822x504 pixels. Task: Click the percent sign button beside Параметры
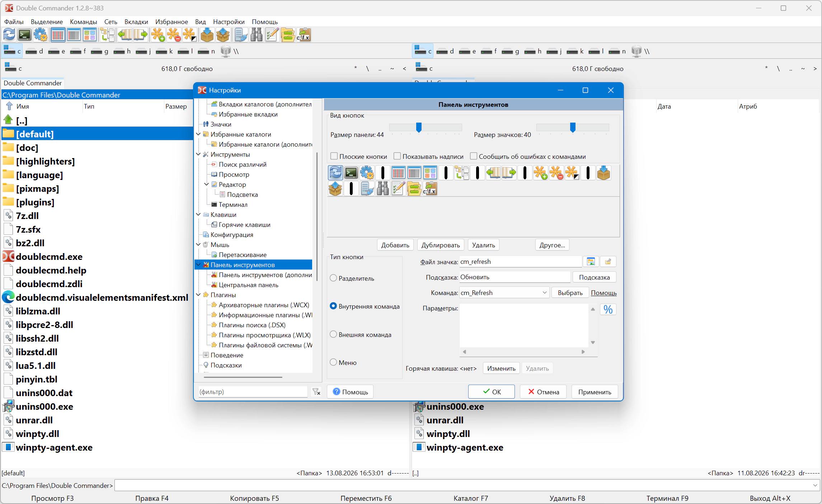point(608,309)
